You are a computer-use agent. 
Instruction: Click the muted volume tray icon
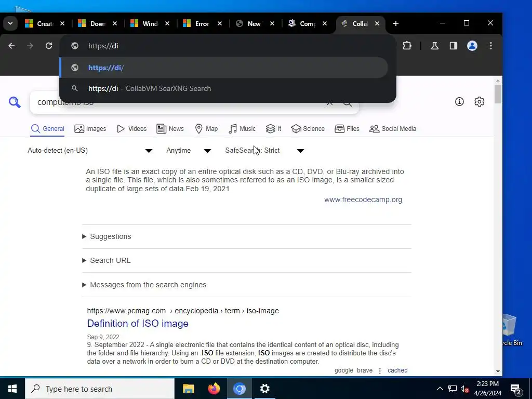(x=465, y=389)
